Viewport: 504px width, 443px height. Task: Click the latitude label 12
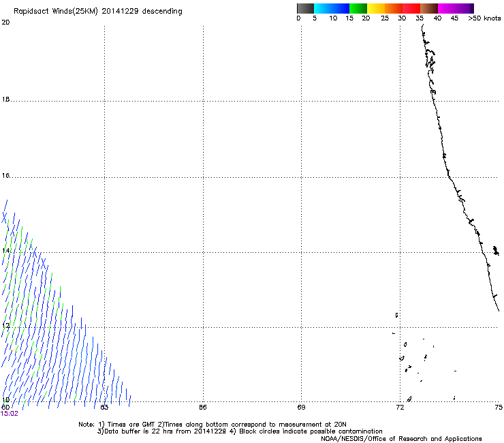tap(5, 326)
